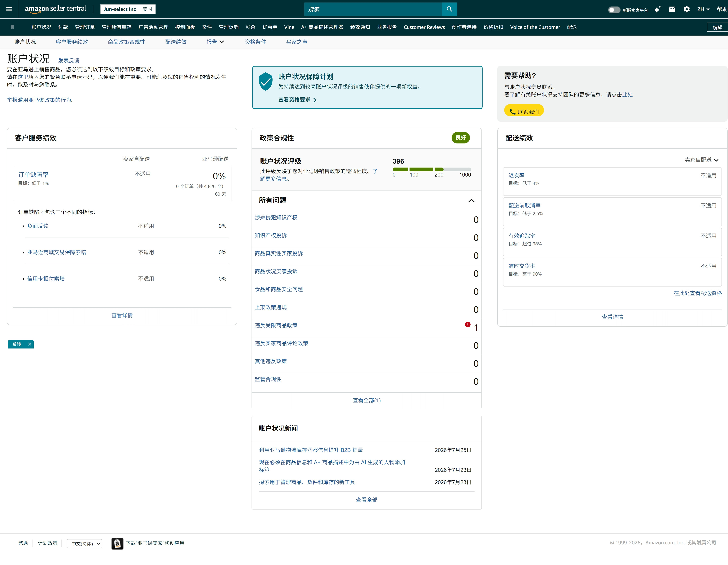Expand the 报告 dropdown in sub-navigation

coord(215,42)
